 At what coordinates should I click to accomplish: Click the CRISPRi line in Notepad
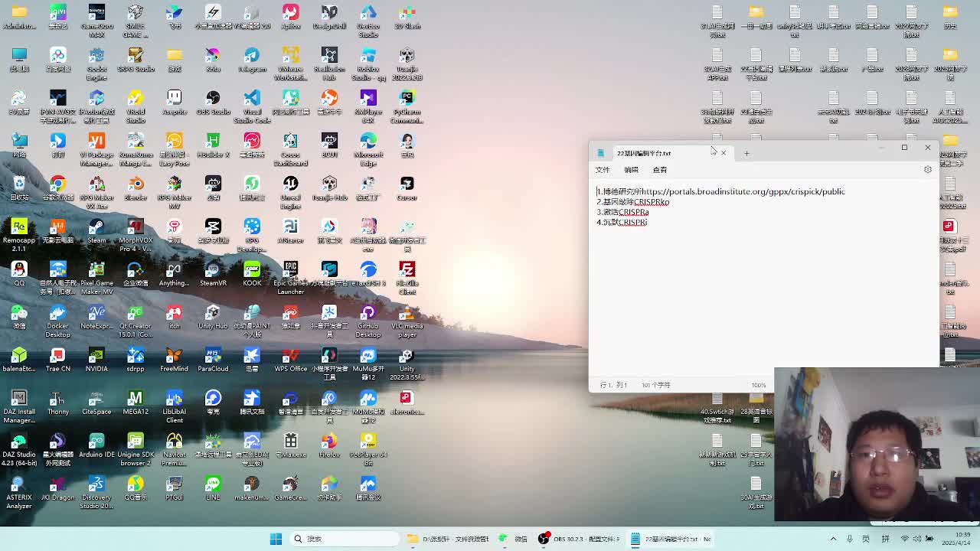point(622,222)
